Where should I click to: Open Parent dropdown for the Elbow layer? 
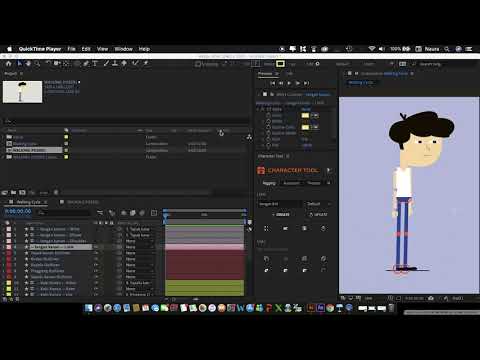pyautogui.click(x=140, y=235)
